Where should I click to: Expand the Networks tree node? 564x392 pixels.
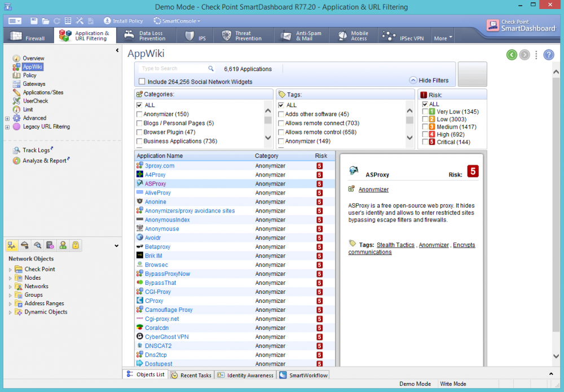(x=10, y=287)
